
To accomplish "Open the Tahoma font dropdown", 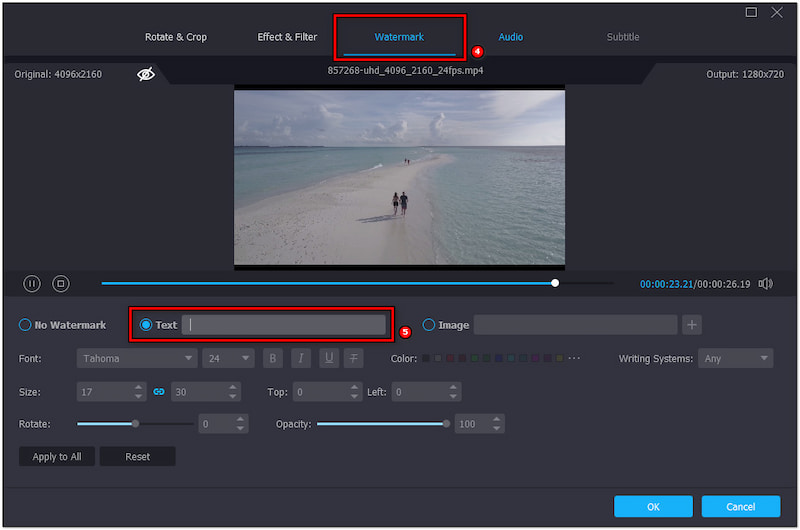I will point(137,358).
